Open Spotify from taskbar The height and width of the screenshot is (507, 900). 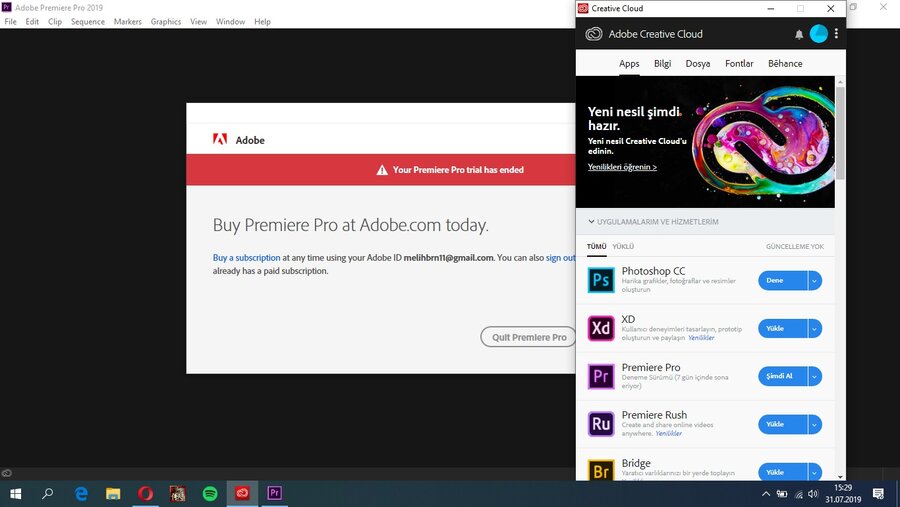[210, 494]
